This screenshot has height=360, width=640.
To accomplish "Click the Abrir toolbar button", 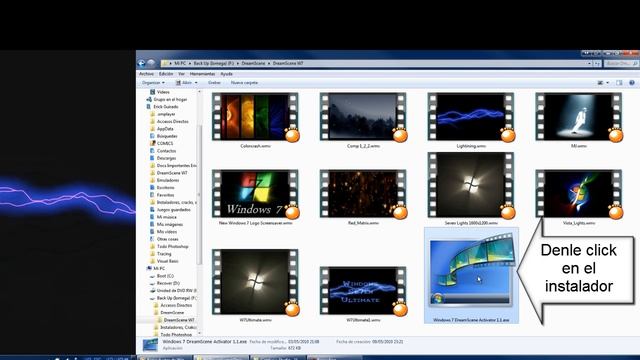I will click(x=184, y=83).
